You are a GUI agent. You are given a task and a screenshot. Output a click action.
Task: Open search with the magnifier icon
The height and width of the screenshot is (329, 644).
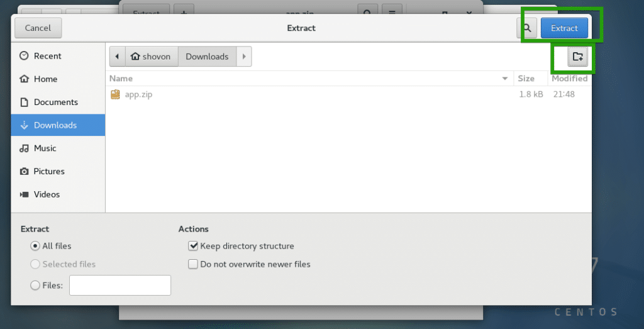[526, 28]
